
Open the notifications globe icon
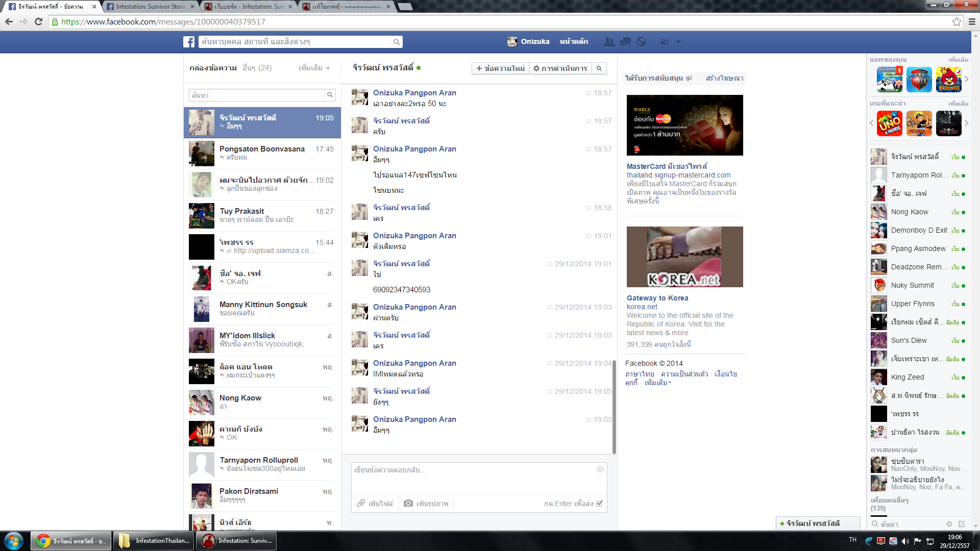tap(642, 42)
